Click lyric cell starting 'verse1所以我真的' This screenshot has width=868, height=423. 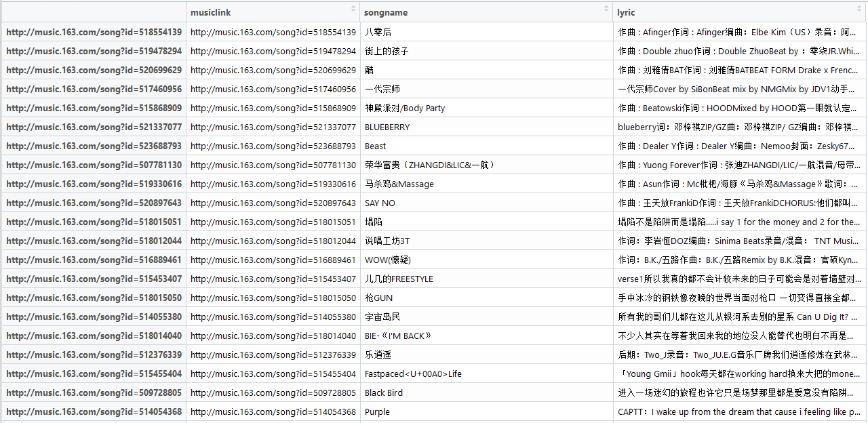coord(740,279)
